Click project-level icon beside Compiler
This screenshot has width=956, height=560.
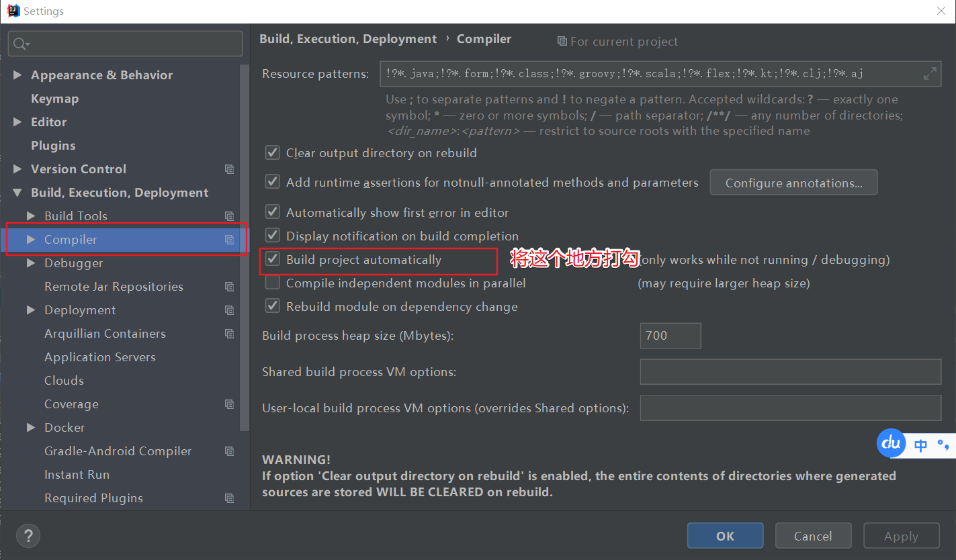(230, 240)
